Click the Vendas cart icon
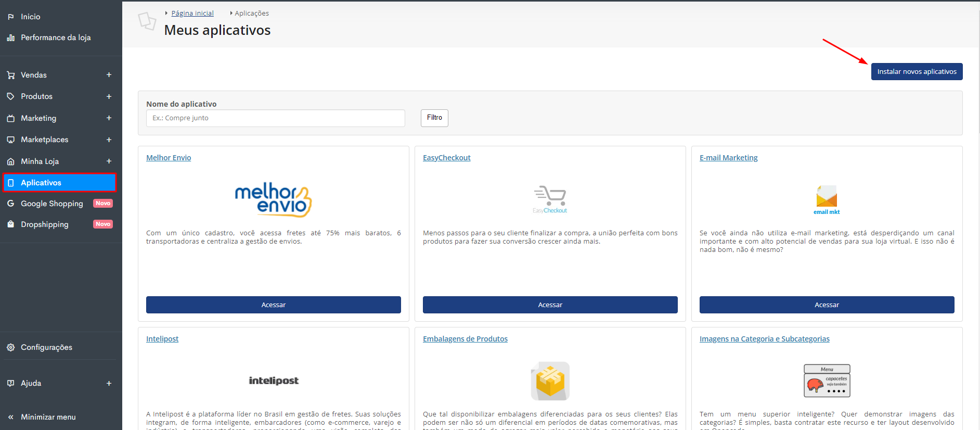Screen dimensions: 980x430 coord(10,75)
